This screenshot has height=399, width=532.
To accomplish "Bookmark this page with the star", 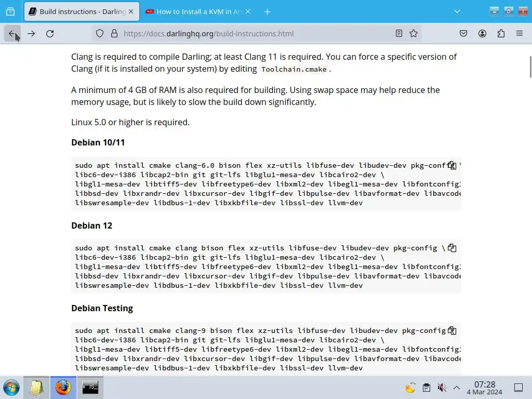I will click(x=413, y=33).
